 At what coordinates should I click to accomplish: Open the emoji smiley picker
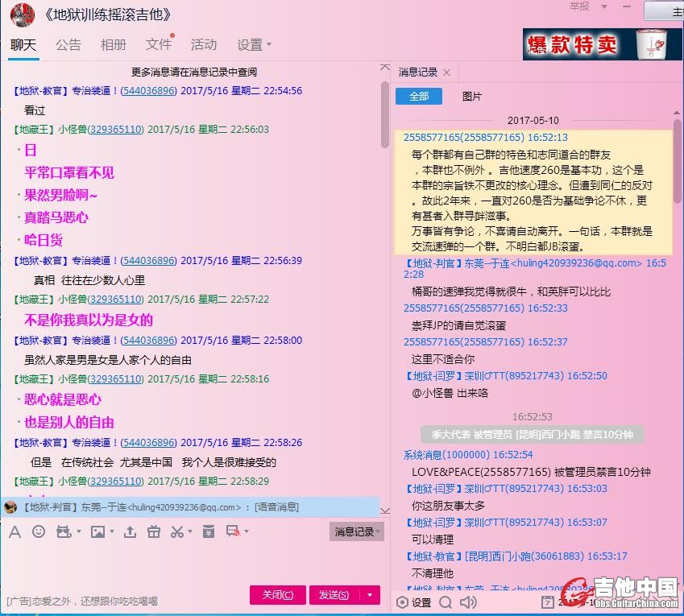coord(39,531)
